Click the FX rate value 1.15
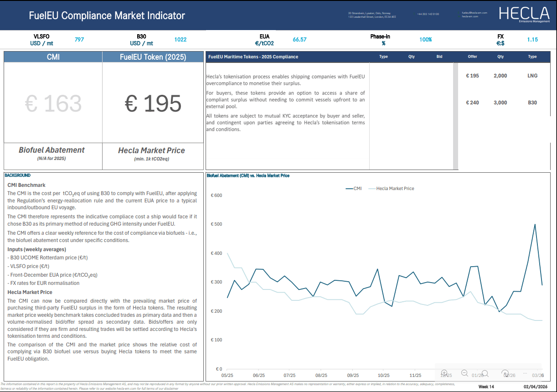Image resolution: width=557 pixels, height=392 pixels. (x=532, y=40)
